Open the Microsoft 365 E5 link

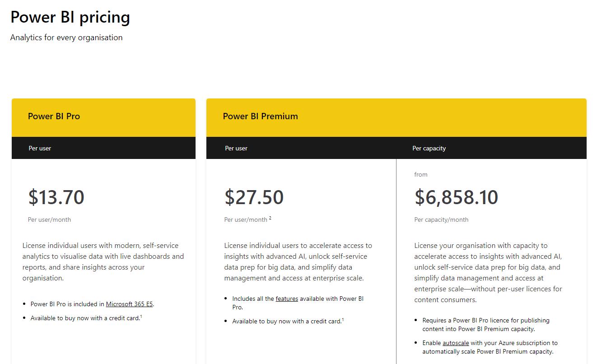pyautogui.click(x=130, y=304)
